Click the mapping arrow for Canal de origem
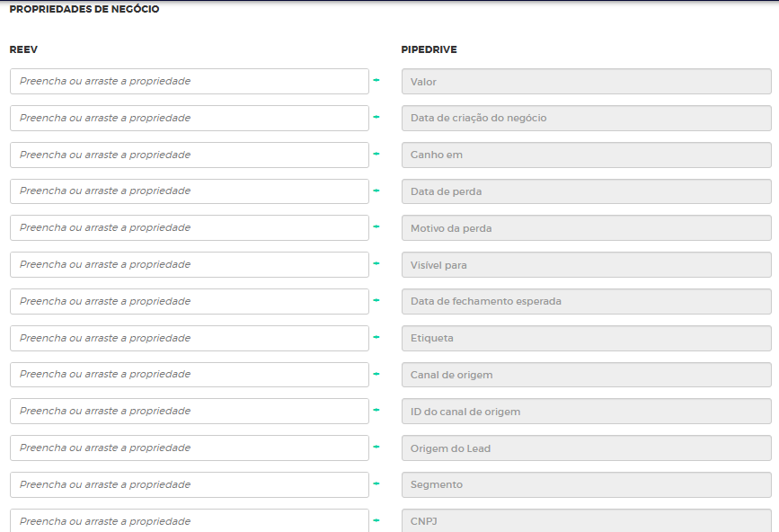The image size is (779, 532). coord(376,374)
